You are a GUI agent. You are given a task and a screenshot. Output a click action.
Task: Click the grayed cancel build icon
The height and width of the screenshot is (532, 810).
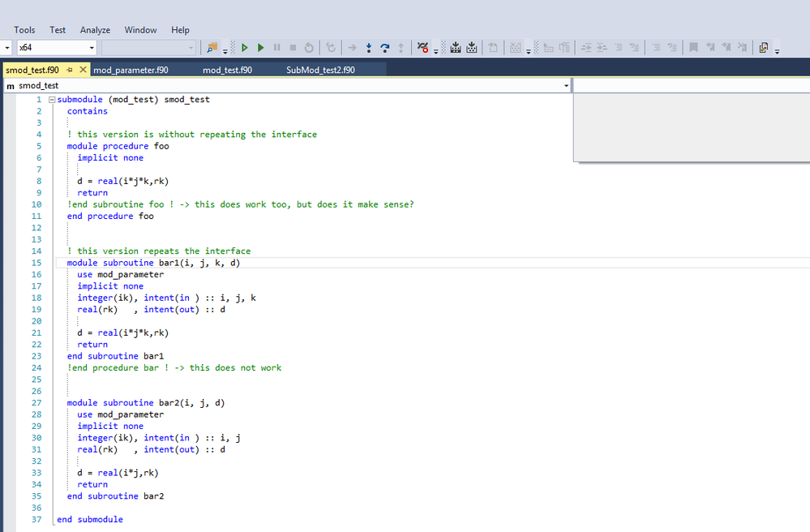point(515,48)
